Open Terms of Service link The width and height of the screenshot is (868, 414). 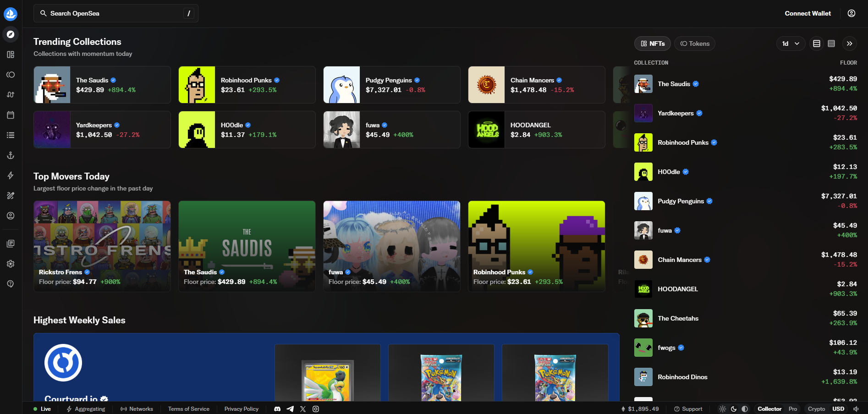189,409
